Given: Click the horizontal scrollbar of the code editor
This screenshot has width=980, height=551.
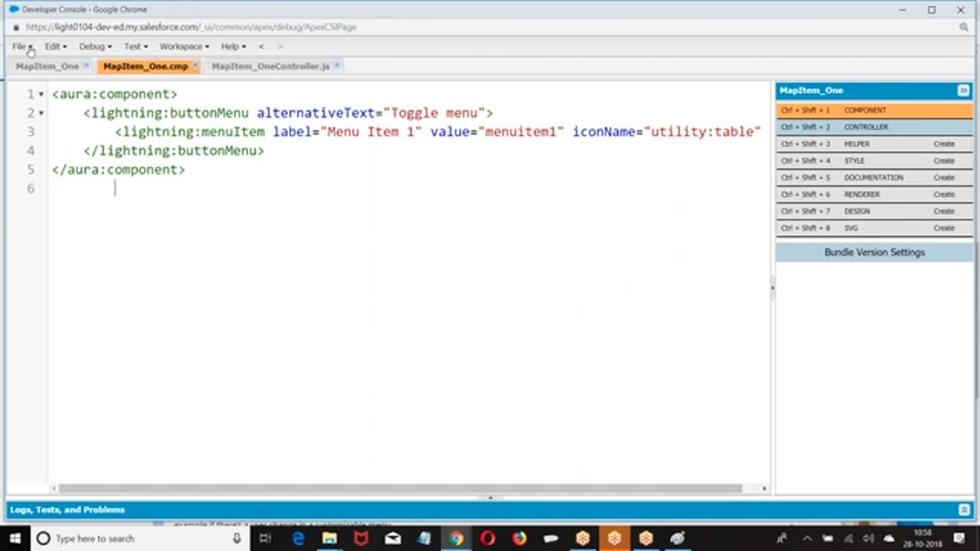Looking at the screenshot, I should pos(400,488).
